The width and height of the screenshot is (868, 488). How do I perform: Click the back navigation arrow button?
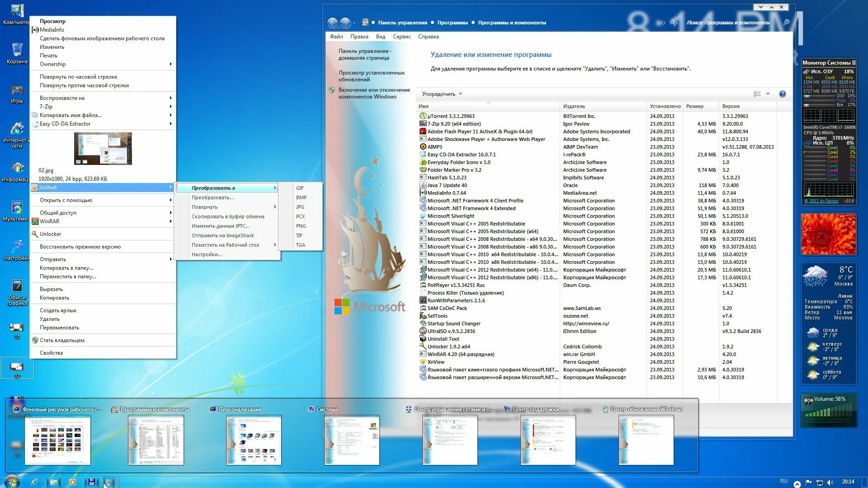(332, 23)
